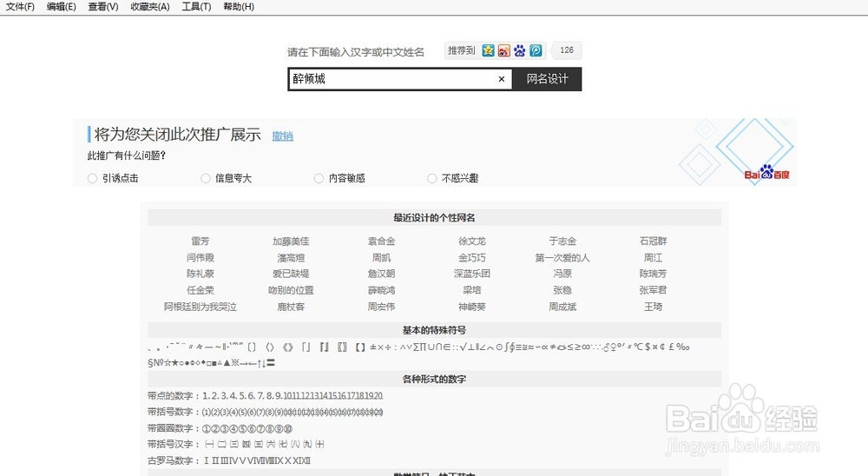Open the recent name 阿根廷别为我哭泣
The image size is (868, 476).
coord(201,307)
